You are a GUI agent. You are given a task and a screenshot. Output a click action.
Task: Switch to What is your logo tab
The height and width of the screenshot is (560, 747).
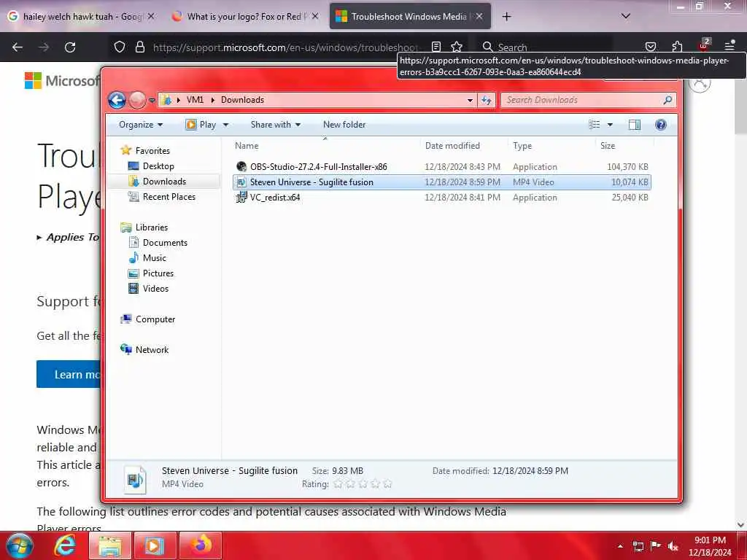pyautogui.click(x=244, y=17)
